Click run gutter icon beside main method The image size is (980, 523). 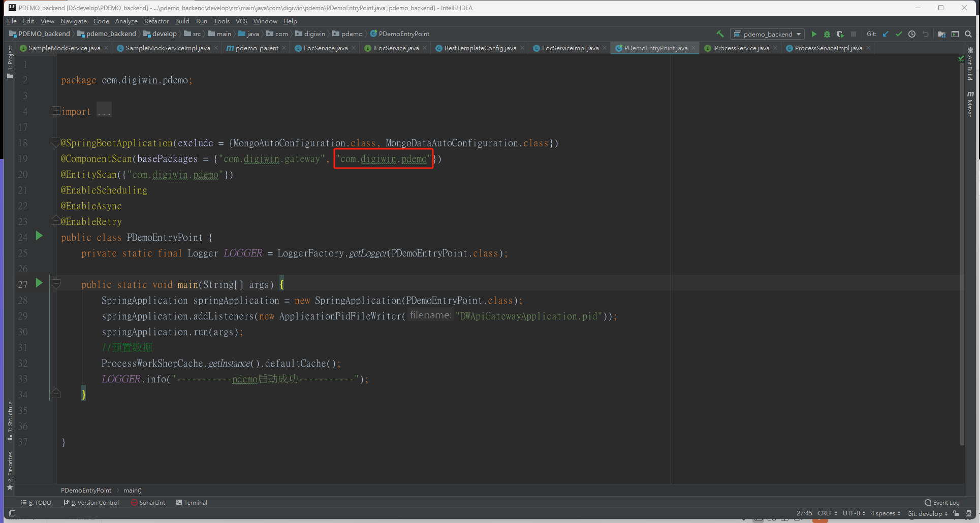tap(39, 283)
